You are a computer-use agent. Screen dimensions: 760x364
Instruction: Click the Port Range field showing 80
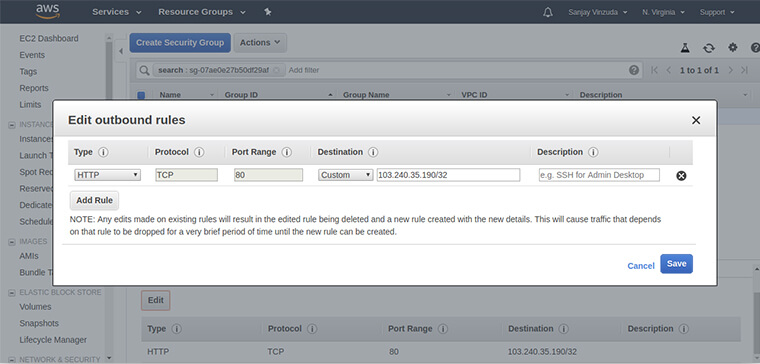(269, 175)
